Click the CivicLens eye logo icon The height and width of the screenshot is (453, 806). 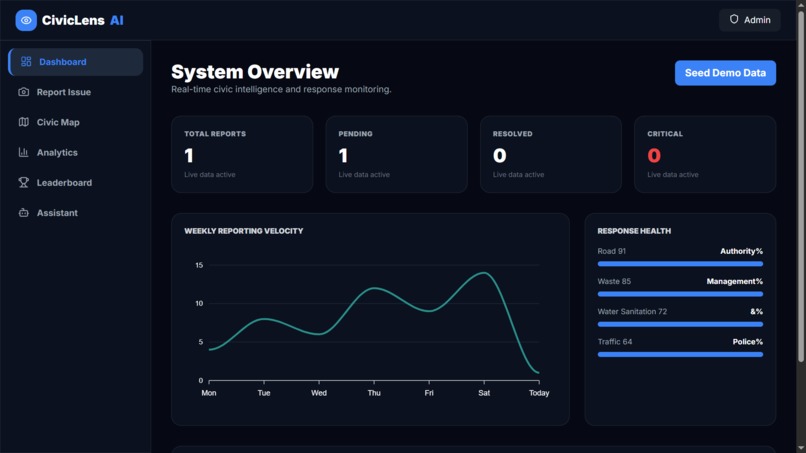26,21
